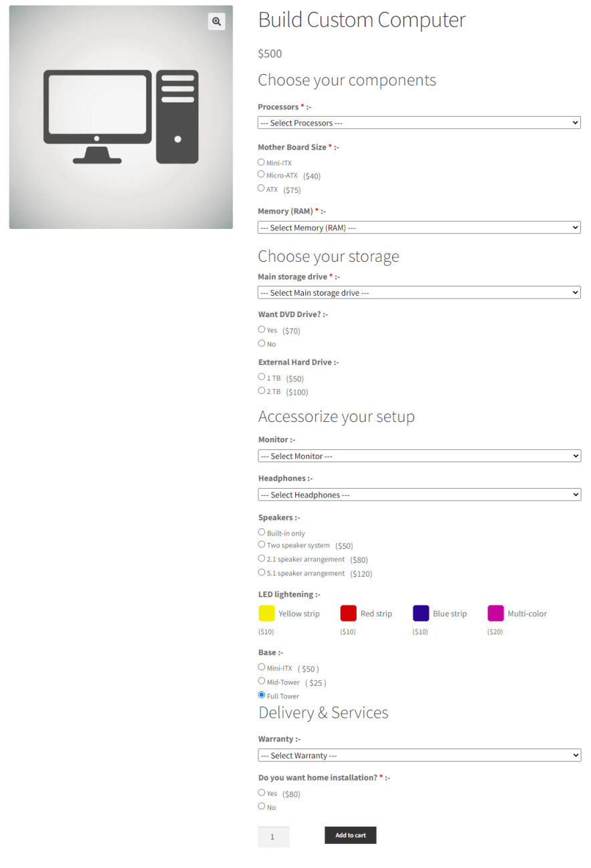
Task: Click the image zoom magnifier icon
Action: click(216, 21)
